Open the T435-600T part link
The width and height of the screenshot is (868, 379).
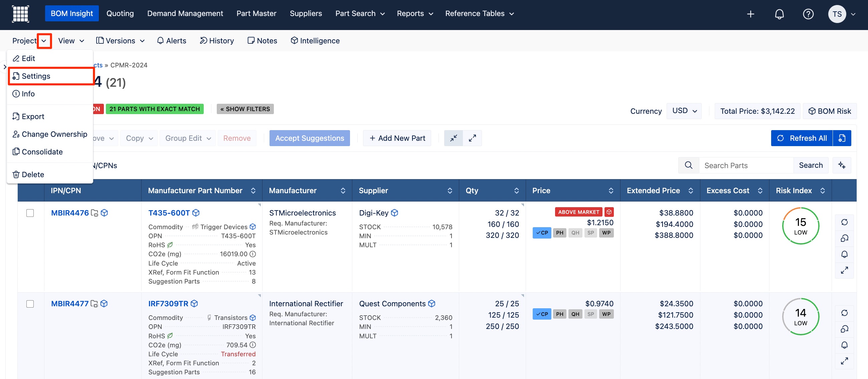(x=169, y=213)
